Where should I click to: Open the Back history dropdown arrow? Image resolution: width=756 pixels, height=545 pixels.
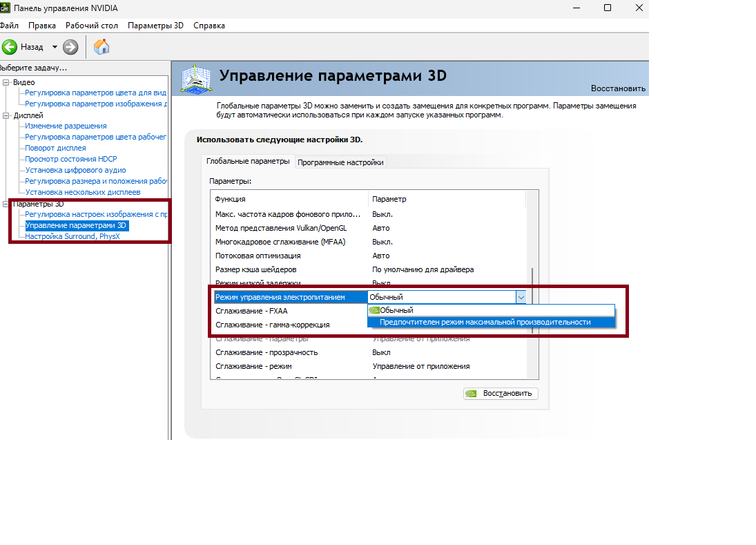click(55, 47)
